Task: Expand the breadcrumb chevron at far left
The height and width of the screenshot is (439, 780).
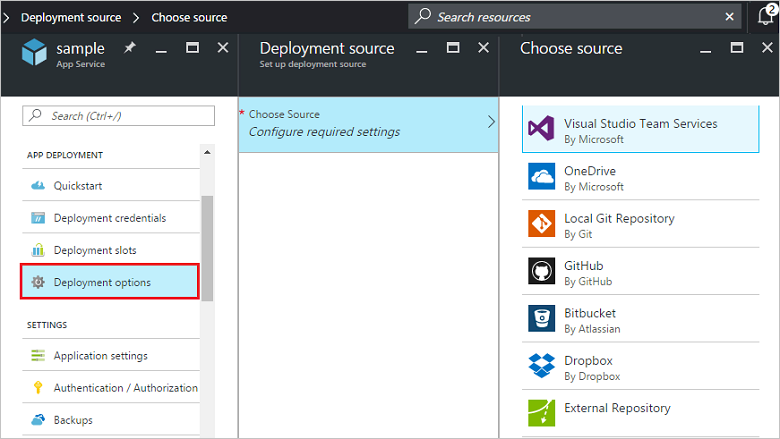Action: (6, 17)
